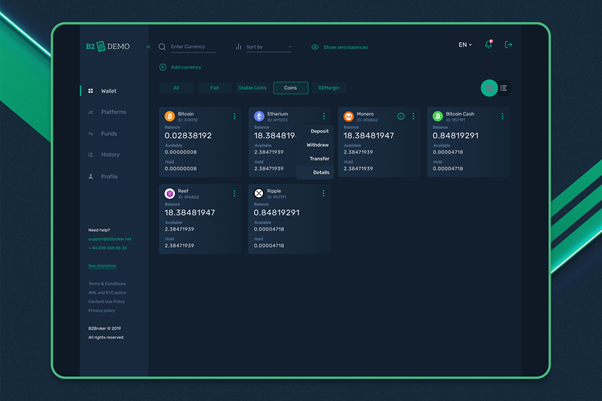Screen dimensions: 602x401
Task: Choose Details from the Etherium menu
Action: [315, 172]
